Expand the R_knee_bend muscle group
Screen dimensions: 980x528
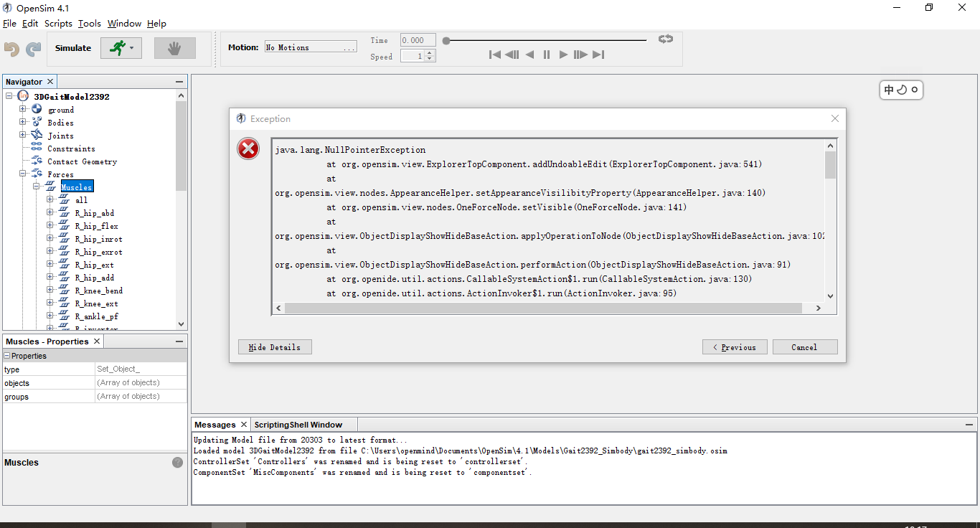coord(49,290)
